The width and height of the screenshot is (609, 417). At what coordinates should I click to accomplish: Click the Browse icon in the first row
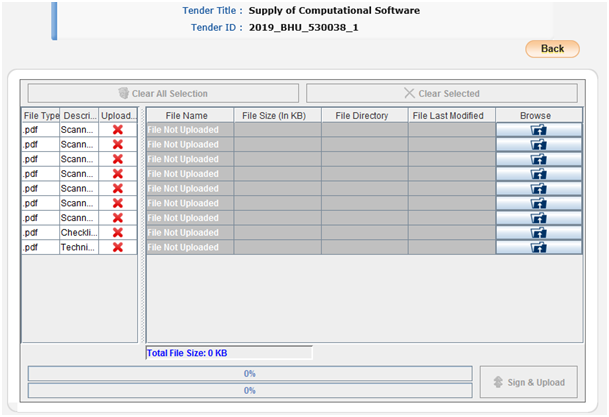539,130
